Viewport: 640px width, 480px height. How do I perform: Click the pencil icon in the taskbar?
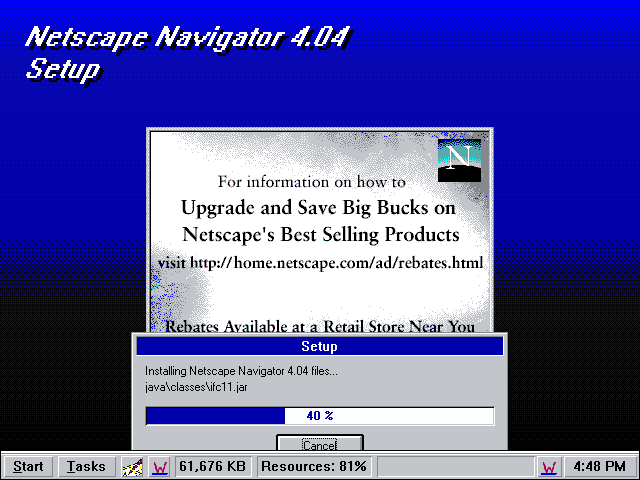pos(132,466)
